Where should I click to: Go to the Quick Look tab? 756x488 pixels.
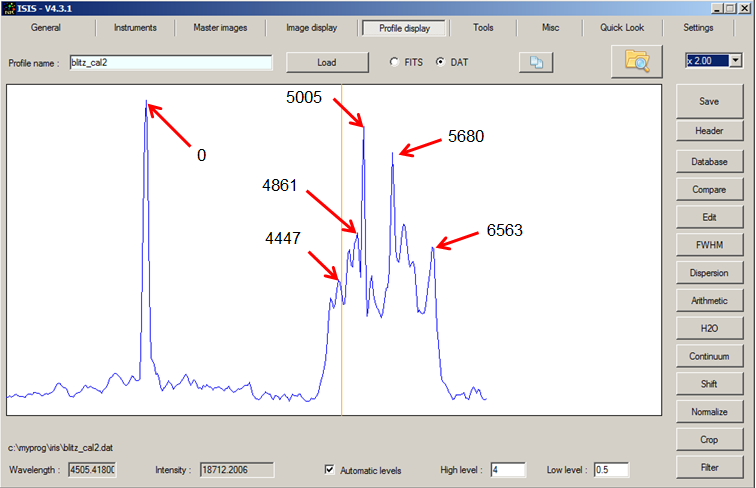pos(621,28)
